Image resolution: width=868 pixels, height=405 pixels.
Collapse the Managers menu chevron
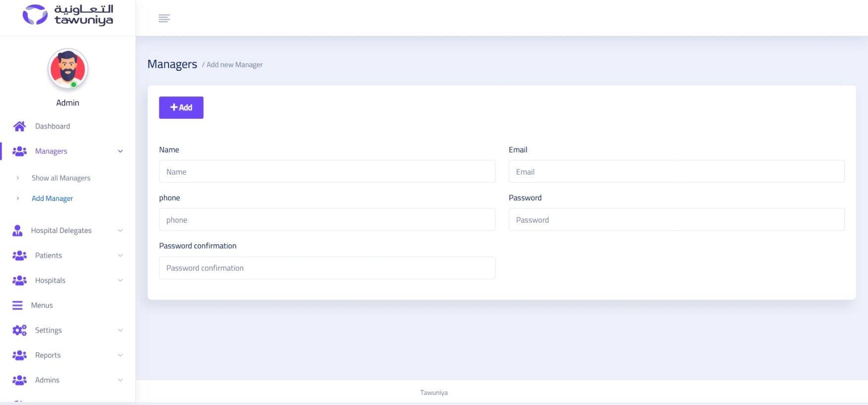120,151
